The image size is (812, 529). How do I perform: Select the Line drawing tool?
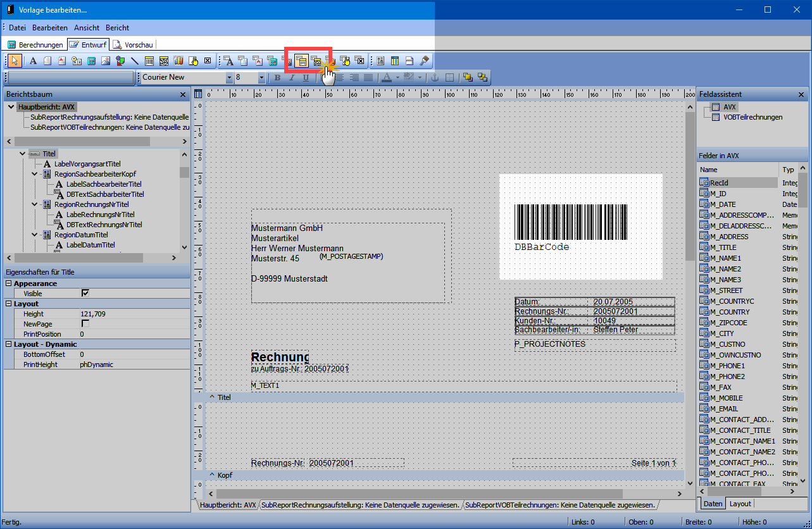[135, 61]
